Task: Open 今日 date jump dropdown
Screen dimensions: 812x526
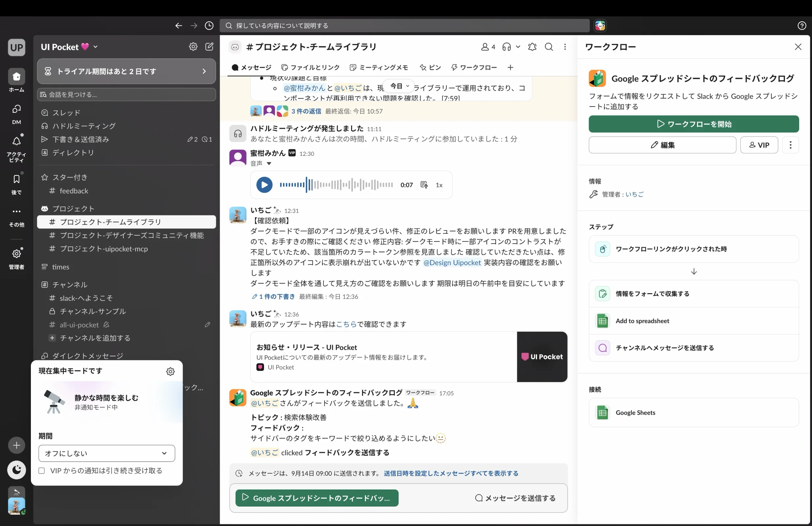Action: 399,86
